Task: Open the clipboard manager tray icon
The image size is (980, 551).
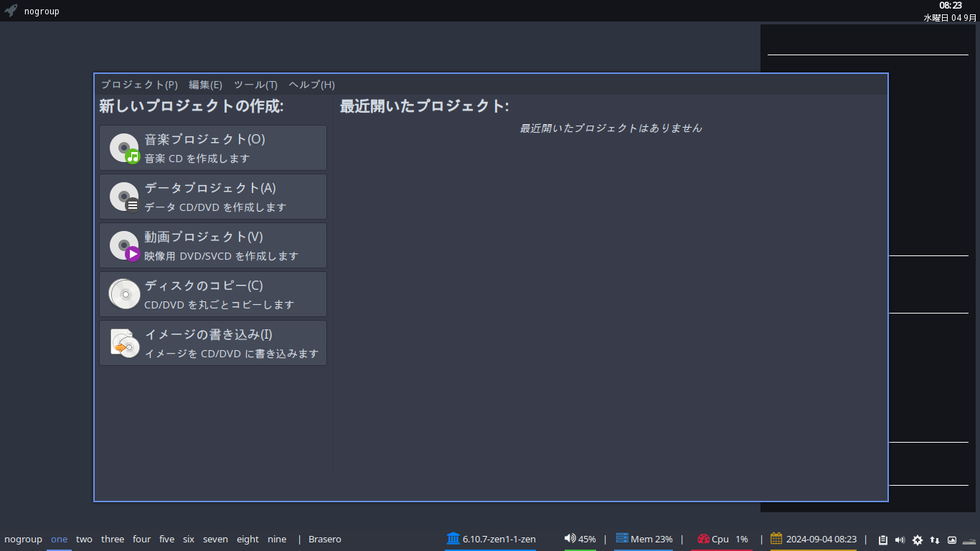Action: tap(883, 540)
